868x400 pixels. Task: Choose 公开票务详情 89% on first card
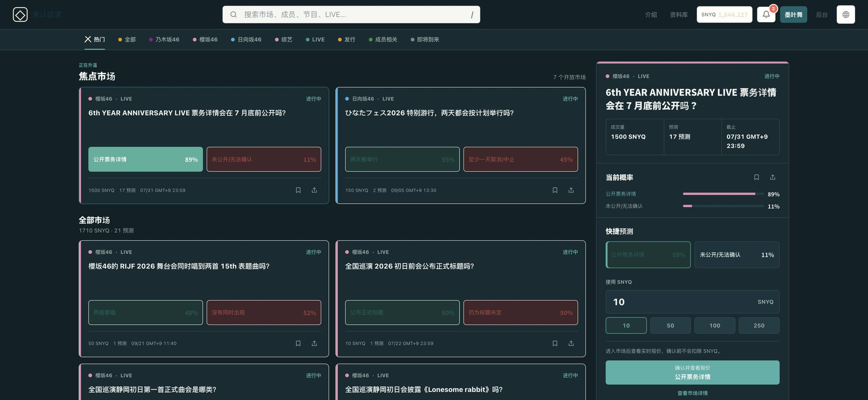coord(146,159)
